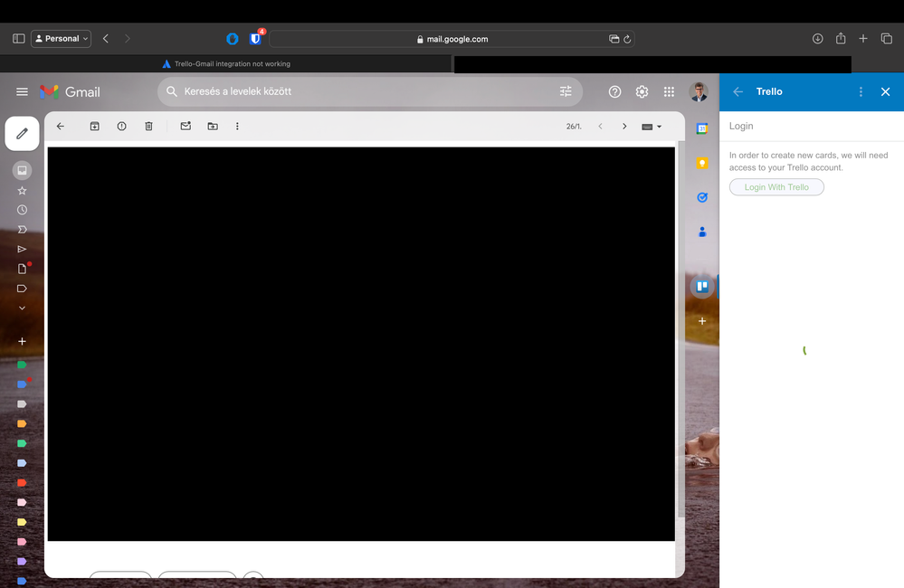This screenshot has height=588, width=904.
Task: Go to the newer email arrow
Action: [600, 127]
